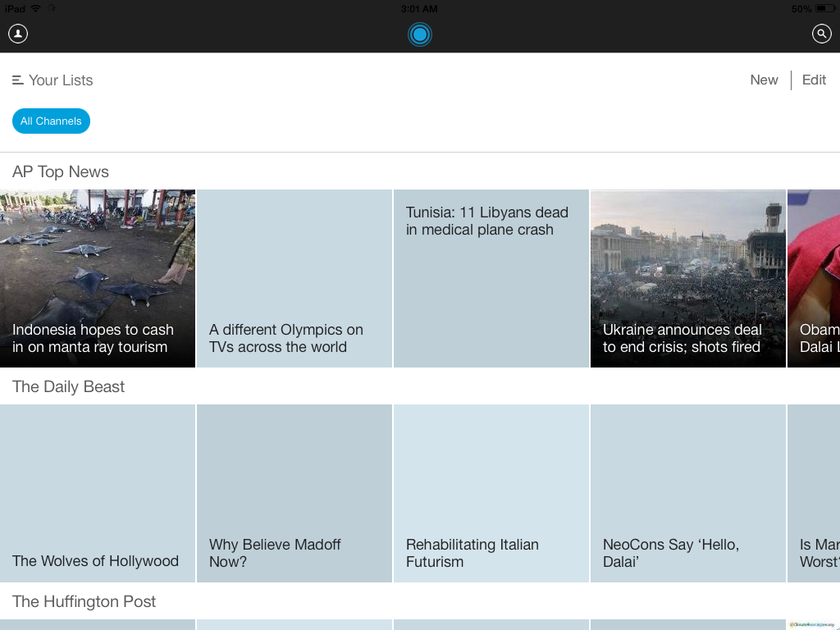Open the user profile icon
The image size is (840, 630).
pos(18,34)
